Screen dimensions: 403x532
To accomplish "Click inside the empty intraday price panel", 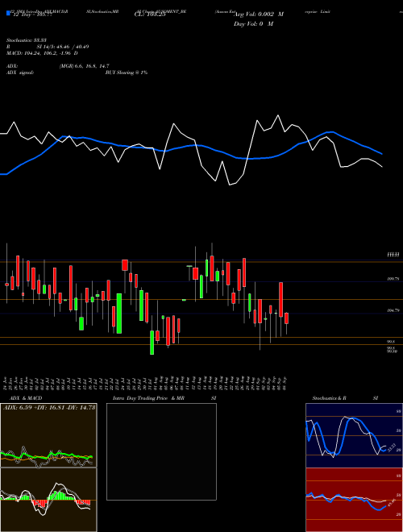I will tap(161, 451).
